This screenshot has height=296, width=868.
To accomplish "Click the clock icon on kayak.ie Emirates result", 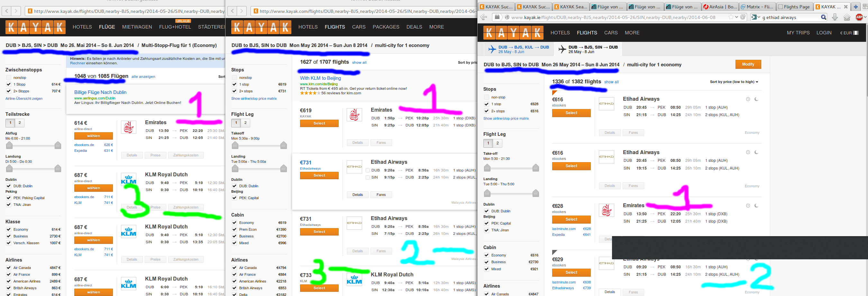I will pos(748,206).
